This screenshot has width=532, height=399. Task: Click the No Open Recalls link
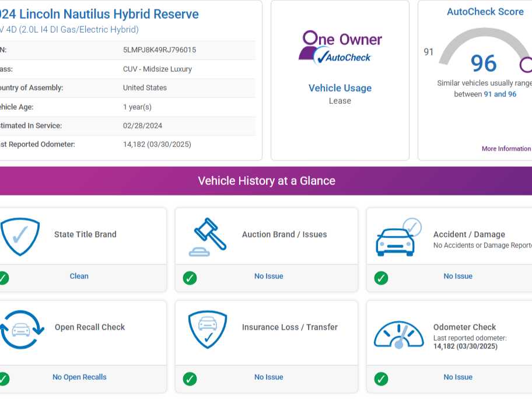pyautogui.click(x=79, y=377)
